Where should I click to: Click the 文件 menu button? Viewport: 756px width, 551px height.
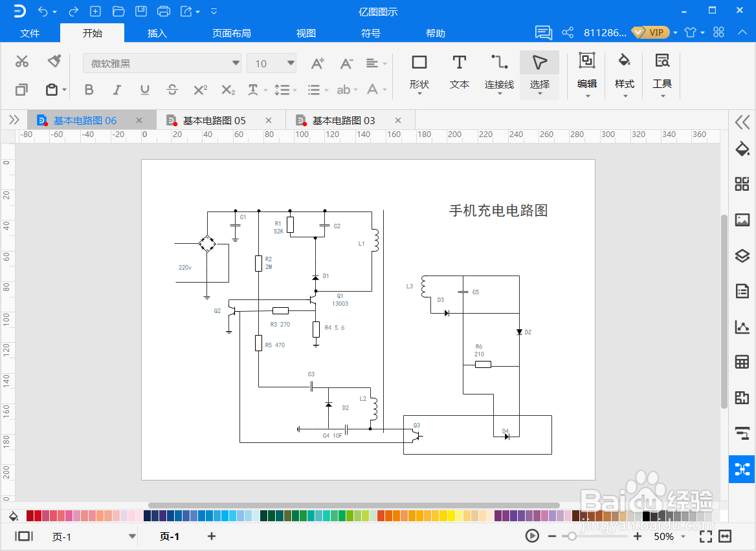[x=30, y=33]
